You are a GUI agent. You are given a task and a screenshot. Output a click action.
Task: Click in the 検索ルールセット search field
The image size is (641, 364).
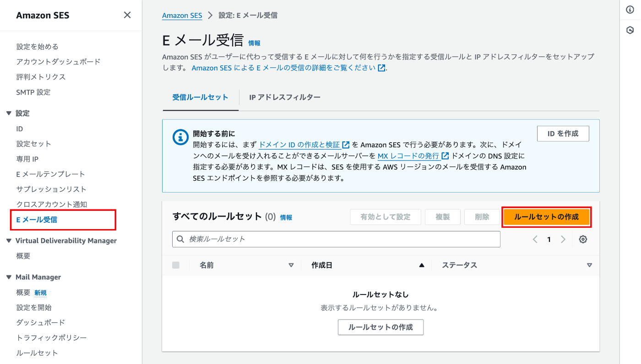point(336,239)
